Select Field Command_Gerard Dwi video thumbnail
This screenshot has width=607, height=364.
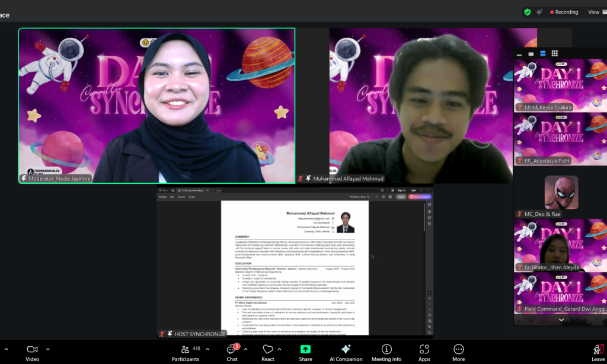click(x=561, y=293)
